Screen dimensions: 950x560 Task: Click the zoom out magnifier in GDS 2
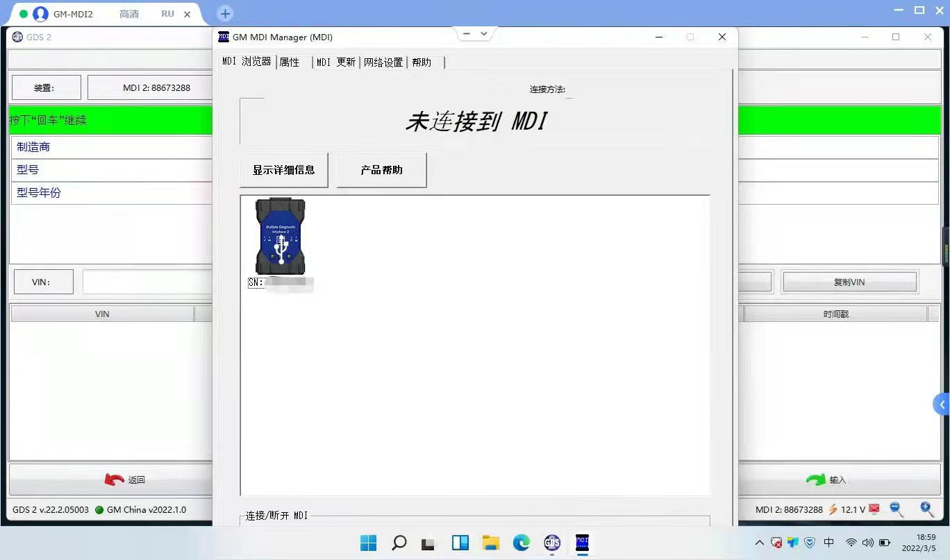click(897, 510)
